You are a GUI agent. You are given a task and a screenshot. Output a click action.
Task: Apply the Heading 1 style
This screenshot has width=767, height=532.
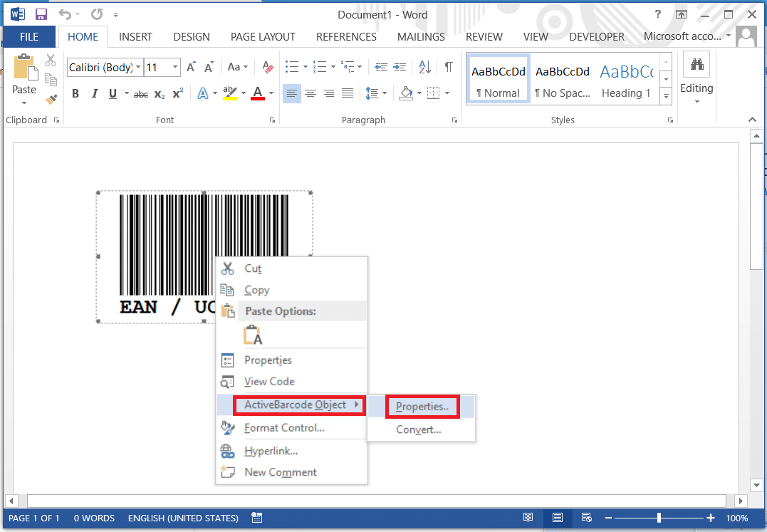click(x=626, y=78)
